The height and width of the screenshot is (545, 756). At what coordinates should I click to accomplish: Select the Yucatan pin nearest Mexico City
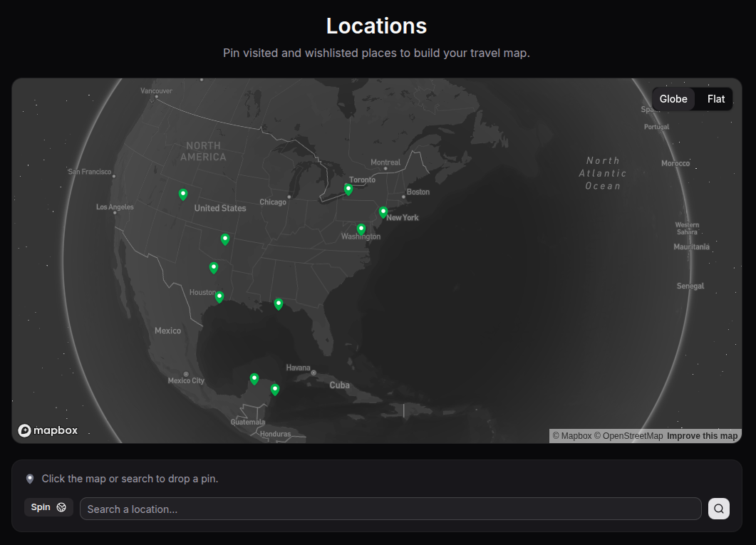point(254,379)
